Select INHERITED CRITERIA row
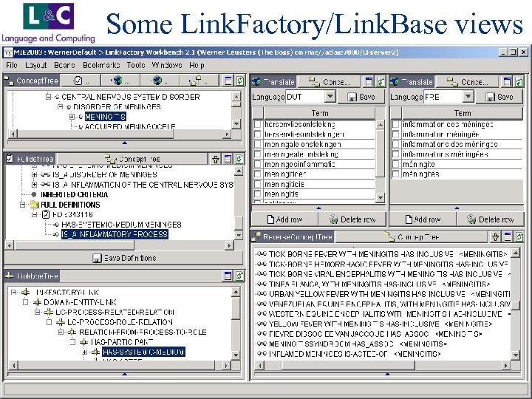 click(74, 195)
